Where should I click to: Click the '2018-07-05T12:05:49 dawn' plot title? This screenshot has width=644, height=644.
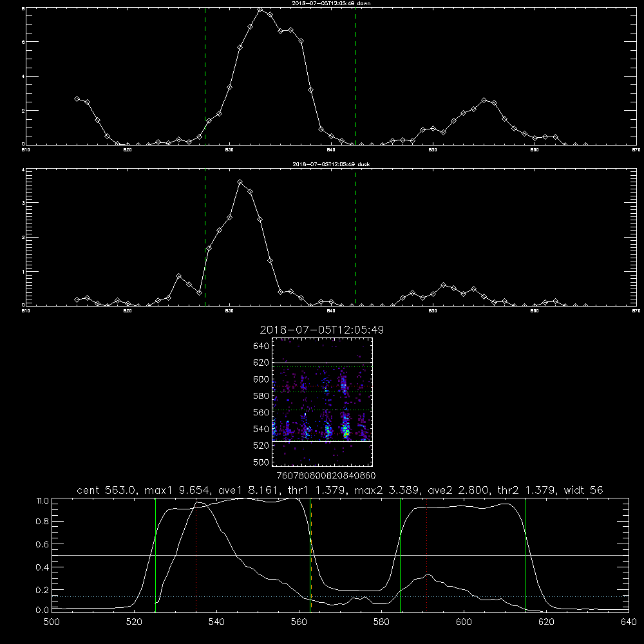pos(331,3)
